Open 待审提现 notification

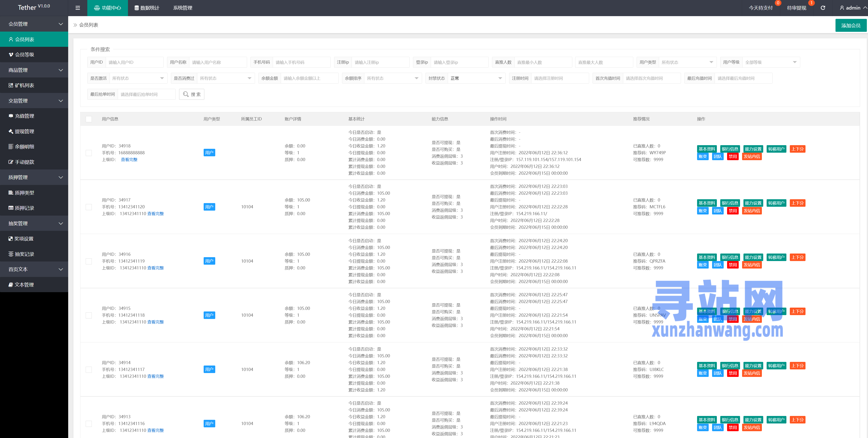[797, 8]
